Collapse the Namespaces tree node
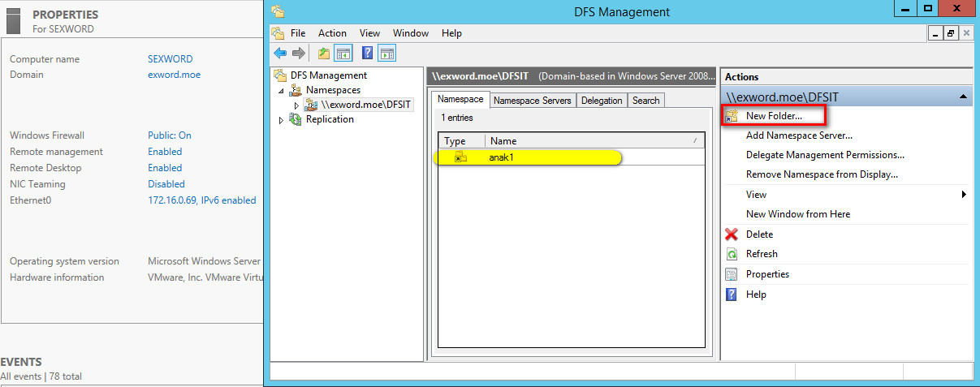The image size is (980, 387). [x=281, y=91]
